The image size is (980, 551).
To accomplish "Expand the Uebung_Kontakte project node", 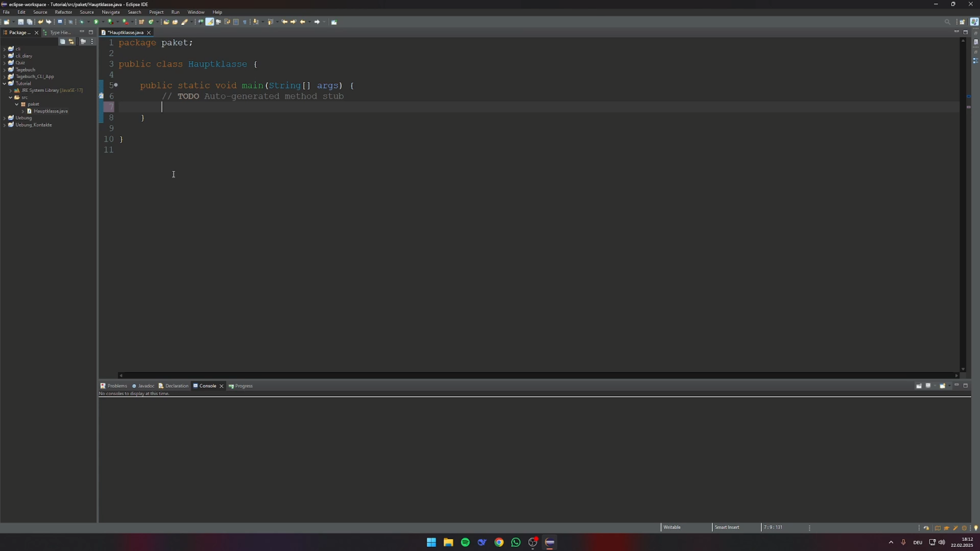I will [4, 125].
